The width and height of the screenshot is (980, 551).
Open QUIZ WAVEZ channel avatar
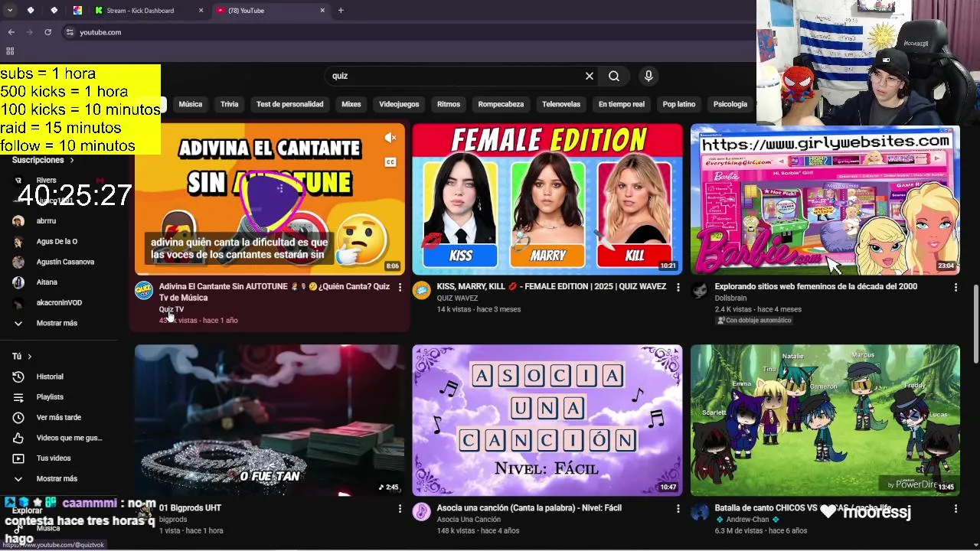pyautogui.click(x=422, y=291)
